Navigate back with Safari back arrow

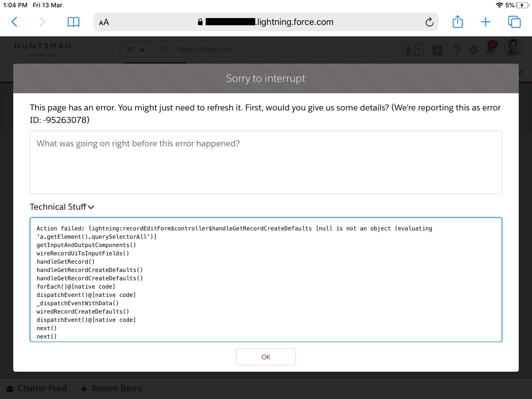[x=15, y=22]
